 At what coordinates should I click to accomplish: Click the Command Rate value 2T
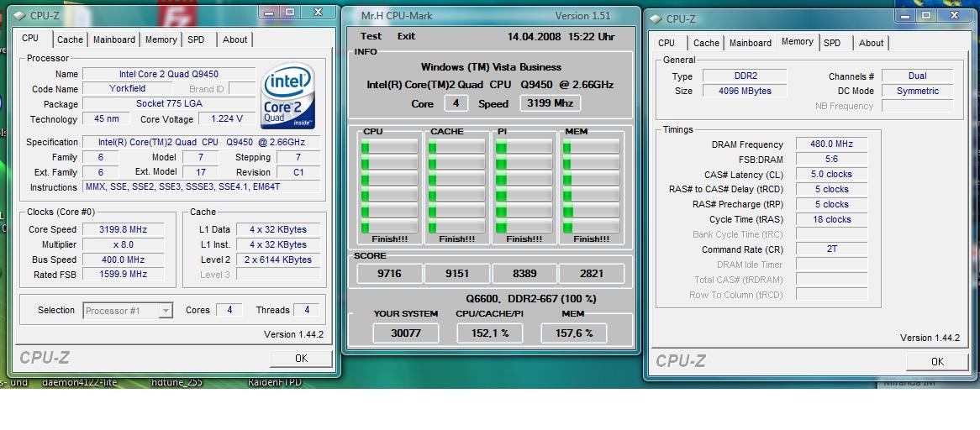(832, 249)
